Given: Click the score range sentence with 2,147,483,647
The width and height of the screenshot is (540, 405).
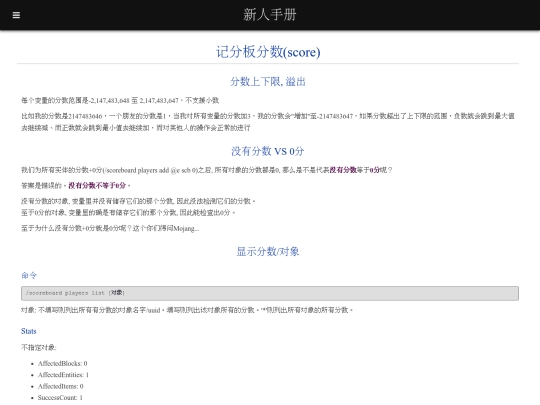Looking at the screenshot, I should pyautogui.click(x=120, y=101).
